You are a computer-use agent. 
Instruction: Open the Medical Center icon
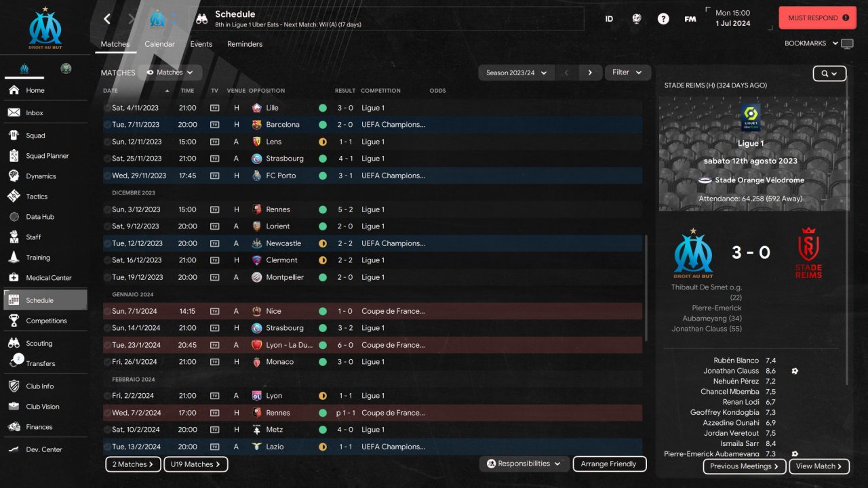[14, 277]
